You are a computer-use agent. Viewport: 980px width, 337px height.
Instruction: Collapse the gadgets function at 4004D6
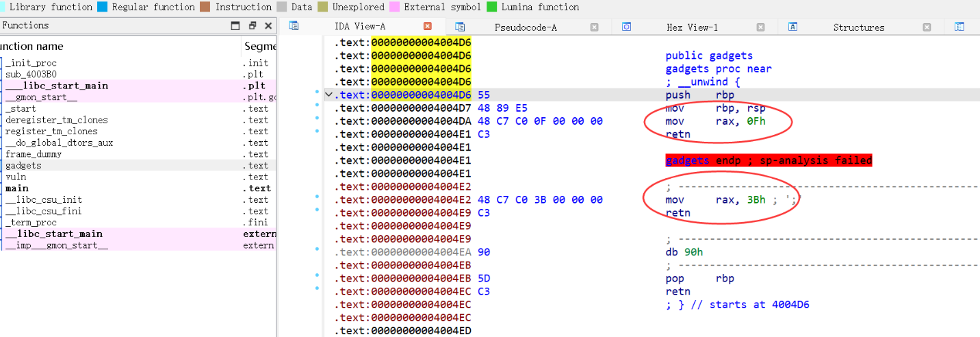point(329,95)
